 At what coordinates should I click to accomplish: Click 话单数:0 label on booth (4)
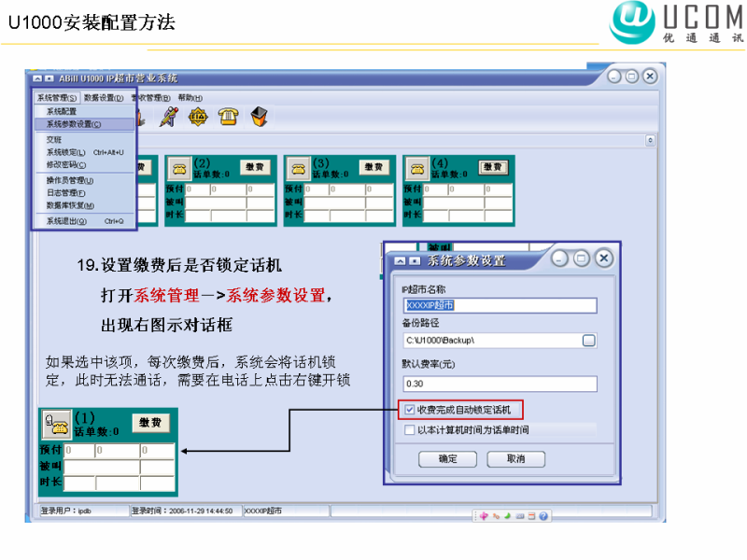(450, 175)
